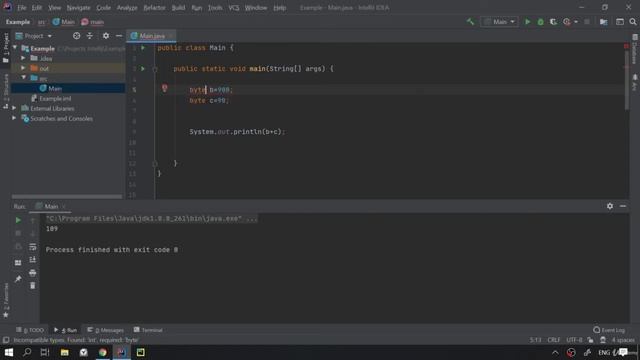
Task: Open the File menu
Action: pos(21,8)
